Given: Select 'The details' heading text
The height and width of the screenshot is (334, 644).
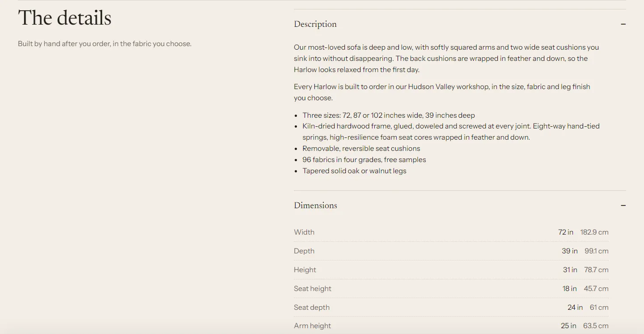Looking at the screenshot, I should pos(65,18).
